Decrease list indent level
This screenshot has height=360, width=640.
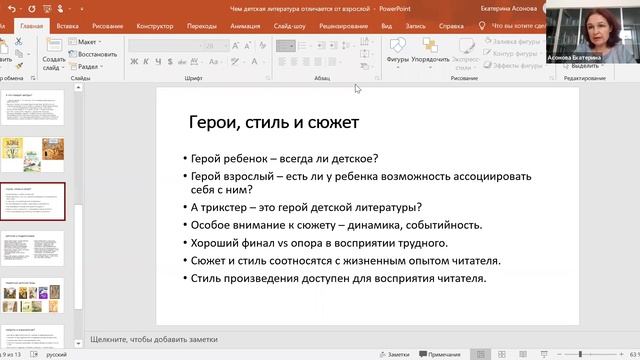(321, 46)
